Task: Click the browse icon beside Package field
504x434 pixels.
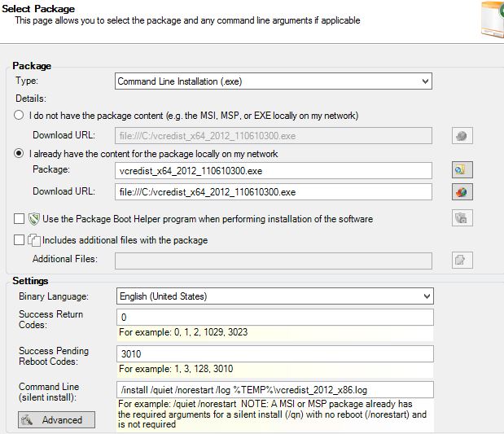Action: 462,169
